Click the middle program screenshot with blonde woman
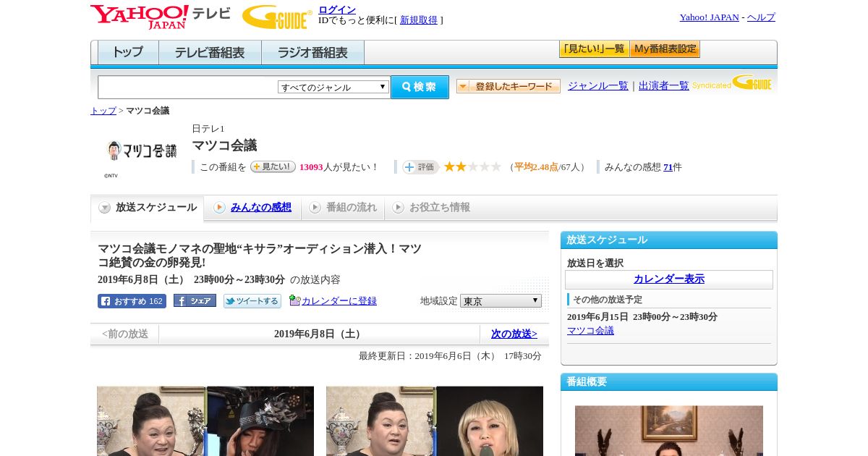 coord(435,421)
